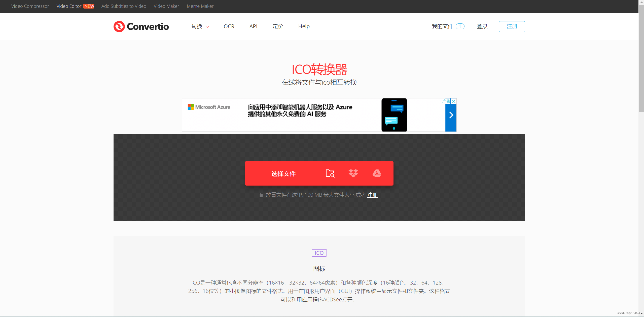Choose file from computer folder icon

[330, 173]
